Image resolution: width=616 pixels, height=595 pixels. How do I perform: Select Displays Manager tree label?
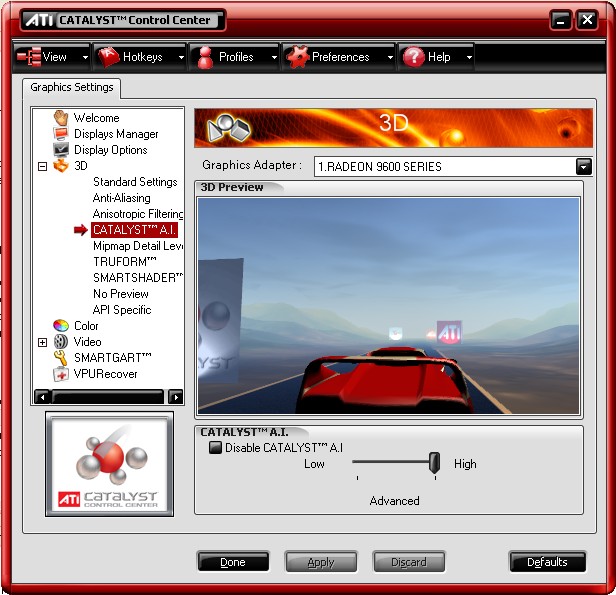[116, 134]
